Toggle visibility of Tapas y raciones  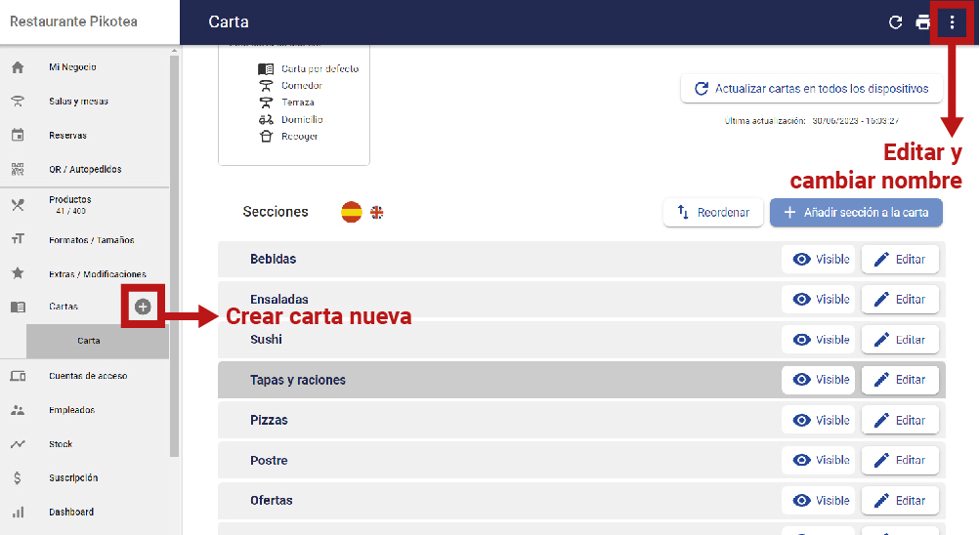click(818, 380)
